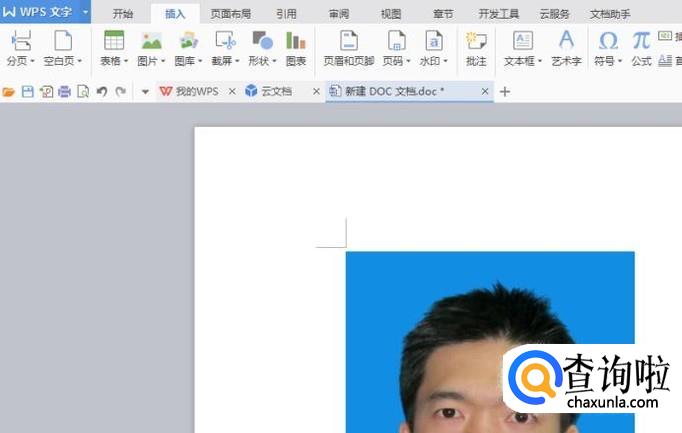Open the 文本框 text box dropdown
Viewport: 682px width, 433px height.
[x=540, y=62]
